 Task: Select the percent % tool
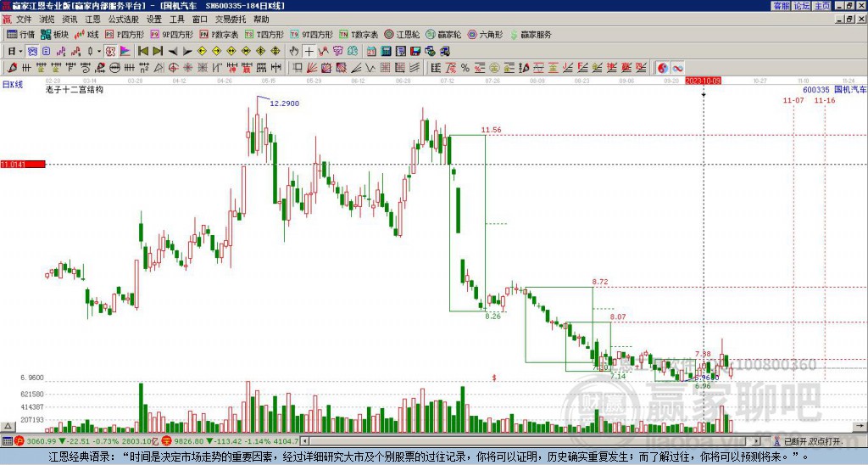point(465,68)
